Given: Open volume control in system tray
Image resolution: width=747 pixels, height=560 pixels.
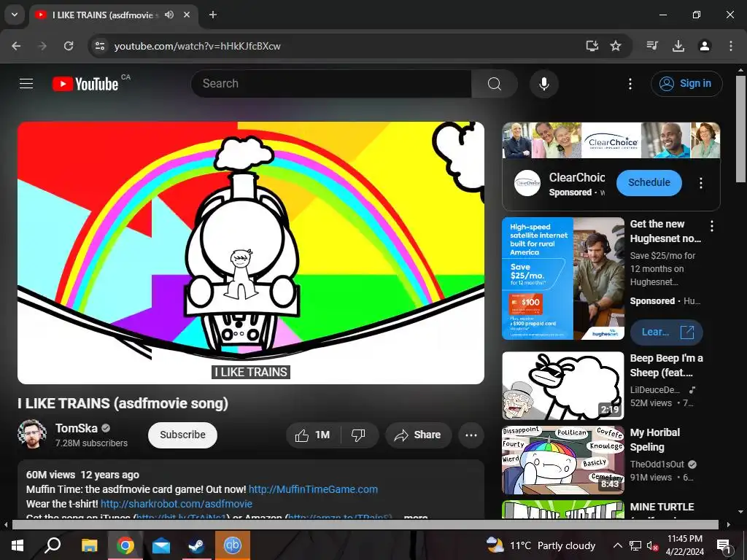Looking at the screenshot, I should click(652, 545).
